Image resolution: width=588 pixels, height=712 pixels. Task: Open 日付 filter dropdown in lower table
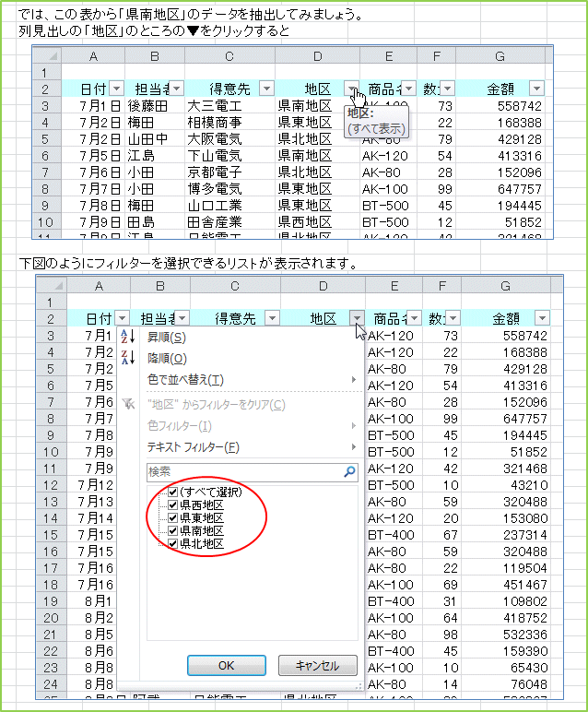pos(122,318)
